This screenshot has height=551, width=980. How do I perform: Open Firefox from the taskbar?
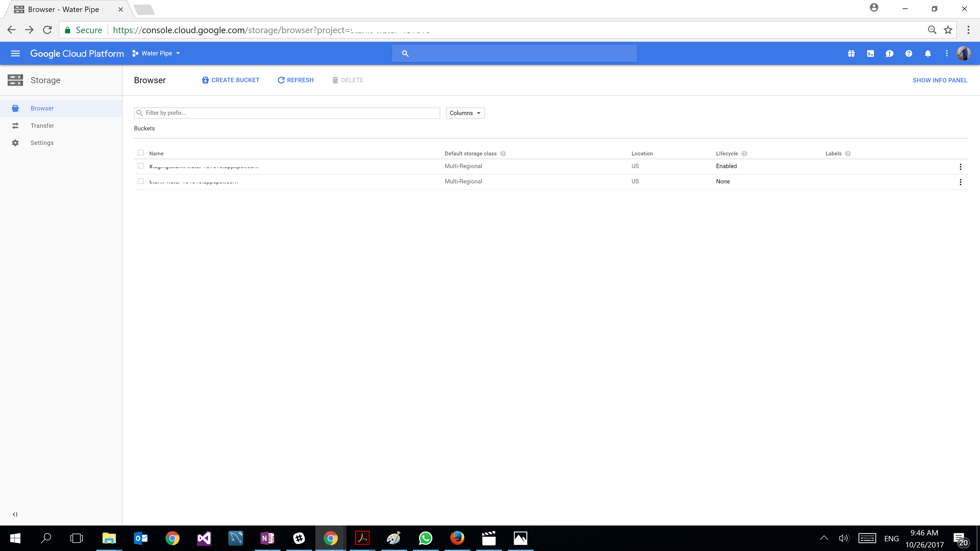[x=457, y=538]
